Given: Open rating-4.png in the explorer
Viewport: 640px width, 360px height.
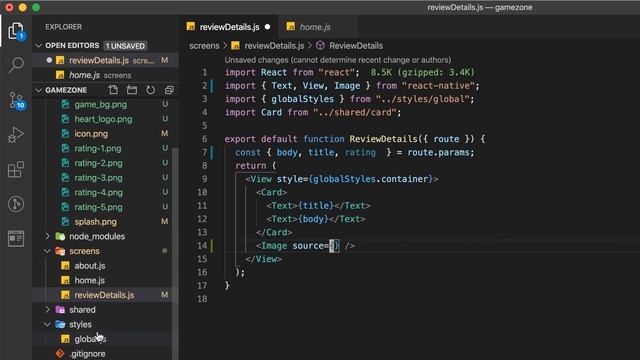Looking at the screenshot, I should [98, 193].
